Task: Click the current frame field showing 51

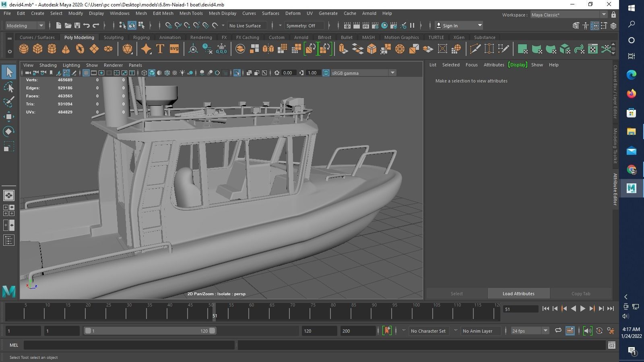Action: pyautogui.click(x=521, y=309)
